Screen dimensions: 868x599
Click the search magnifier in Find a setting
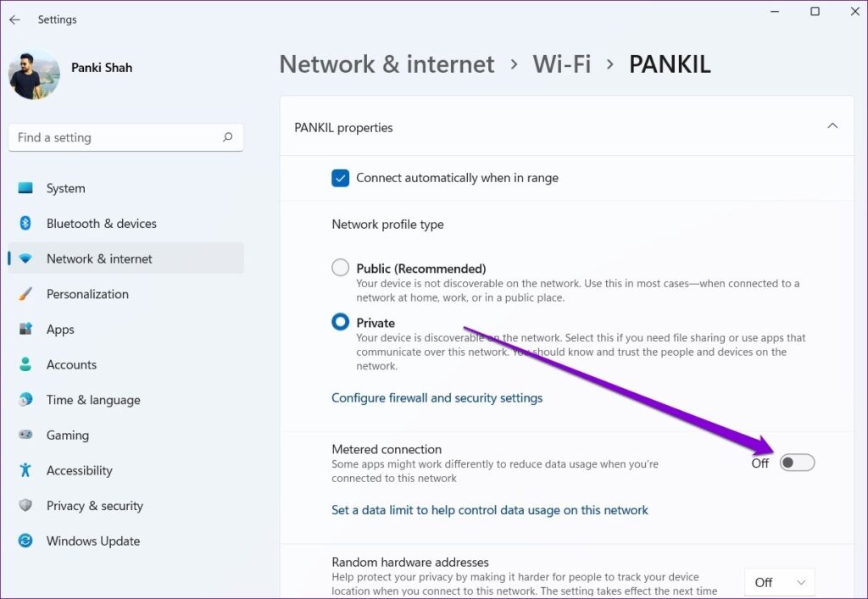228,137
